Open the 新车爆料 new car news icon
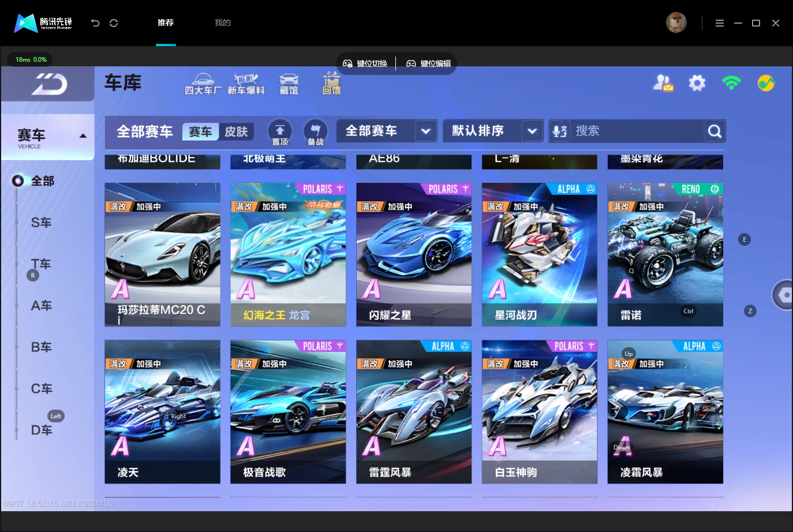This screenshot has width=793, height=532. coord(246,84)
